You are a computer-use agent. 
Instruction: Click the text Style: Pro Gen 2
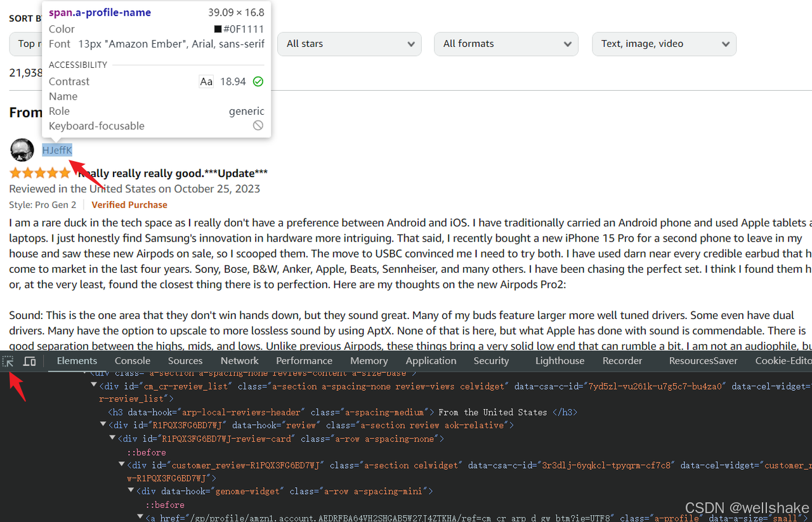tap(43, 205)
